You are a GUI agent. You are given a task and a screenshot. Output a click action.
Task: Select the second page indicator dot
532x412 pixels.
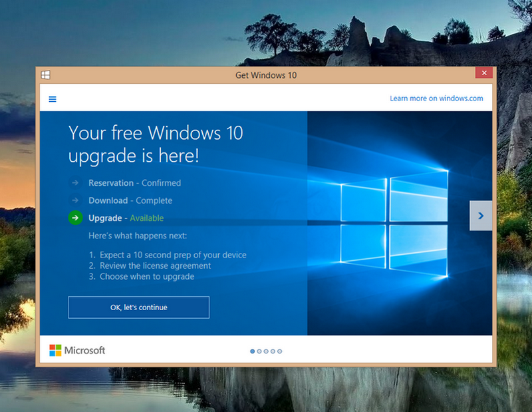[x=259, y=351]
